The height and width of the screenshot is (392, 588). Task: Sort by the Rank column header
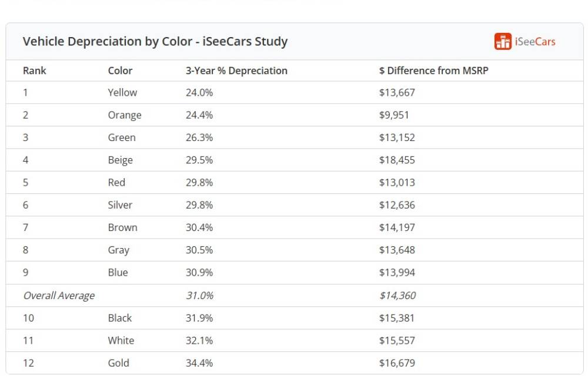(34, 71)
